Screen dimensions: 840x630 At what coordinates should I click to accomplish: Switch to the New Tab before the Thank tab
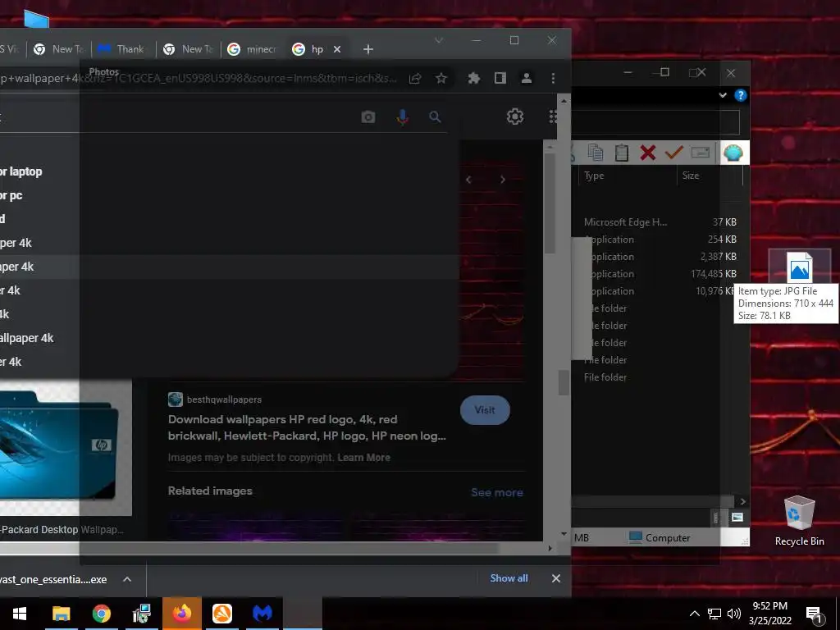pos(59,49)
